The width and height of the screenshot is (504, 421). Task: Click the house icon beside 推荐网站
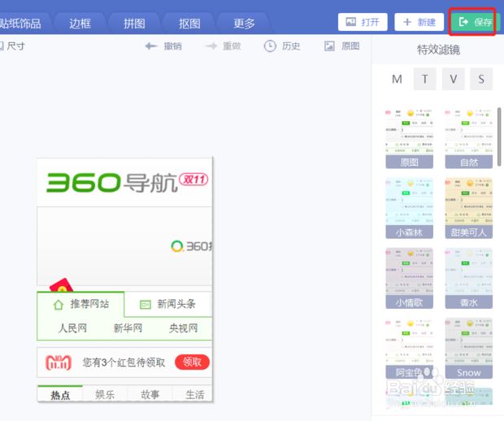click(x=59, y=304)
